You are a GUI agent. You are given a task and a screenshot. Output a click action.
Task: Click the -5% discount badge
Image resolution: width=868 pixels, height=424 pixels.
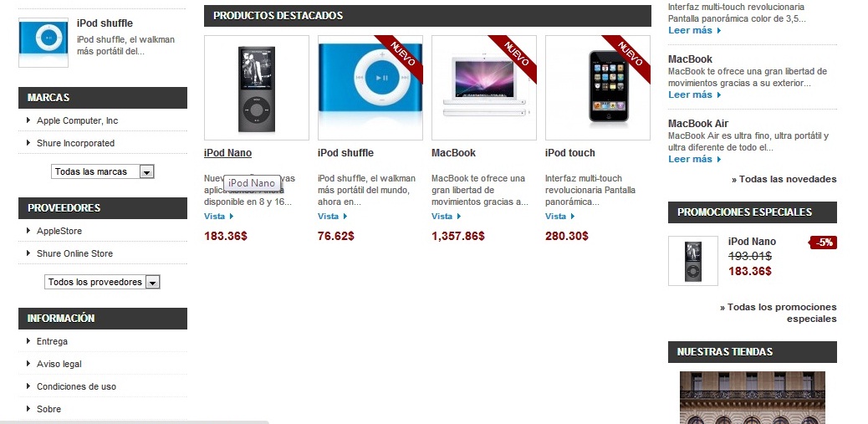(824, 243)
